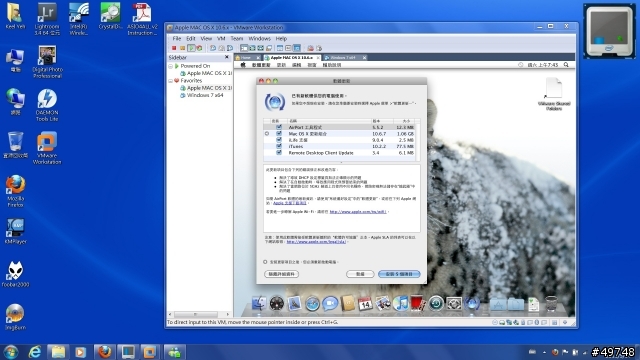
Task: Click the cancel button in Software Update dialog
Action: pos(360,274)
